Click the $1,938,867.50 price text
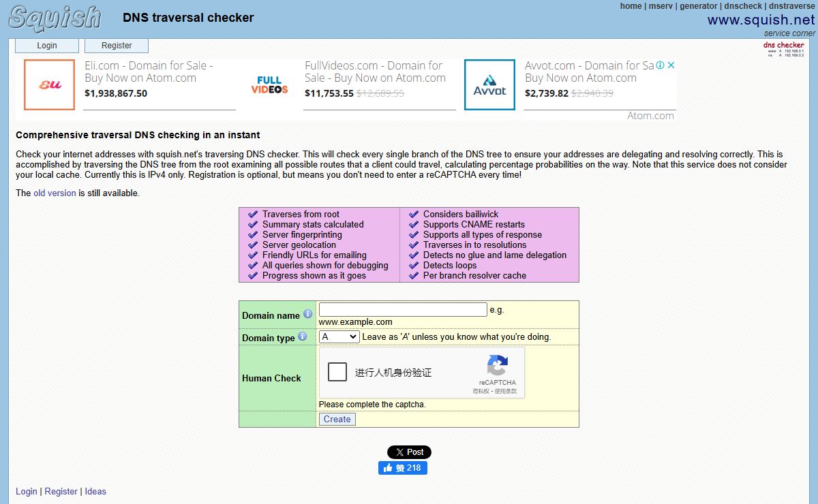The image size is (818, 504). 116,93
